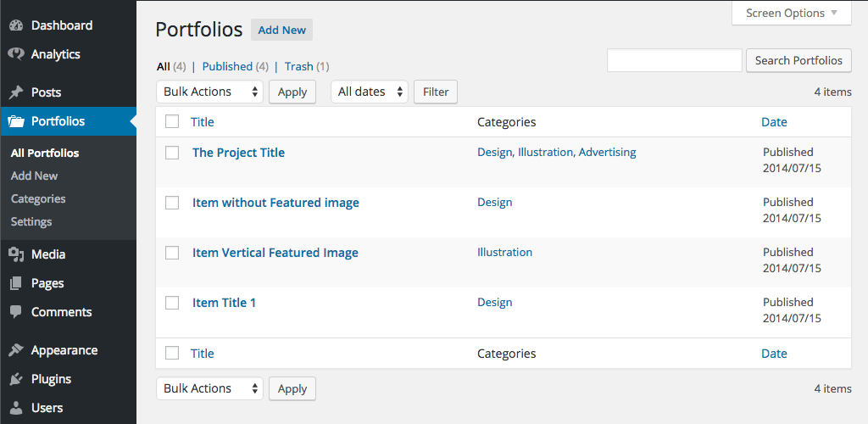Open Item without Featured image
Screen dimensions: 868x424
click(x=275, y=203)
